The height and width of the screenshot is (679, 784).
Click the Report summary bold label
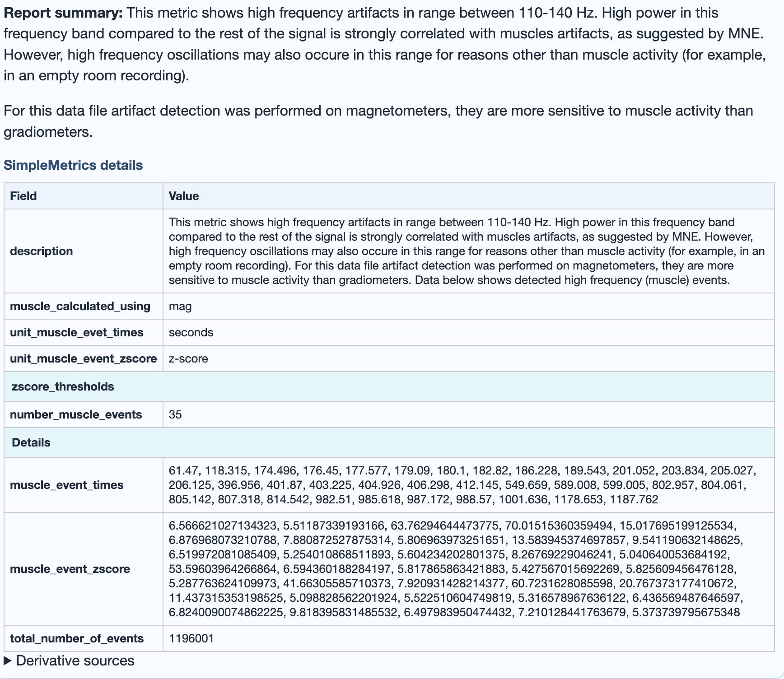[63, 13]
